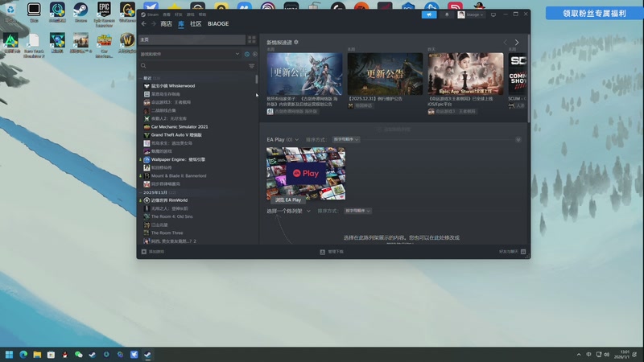Toggle ready-to-play filter icon
The height and width of the screenshot is (362, 644).
point(255,54)
